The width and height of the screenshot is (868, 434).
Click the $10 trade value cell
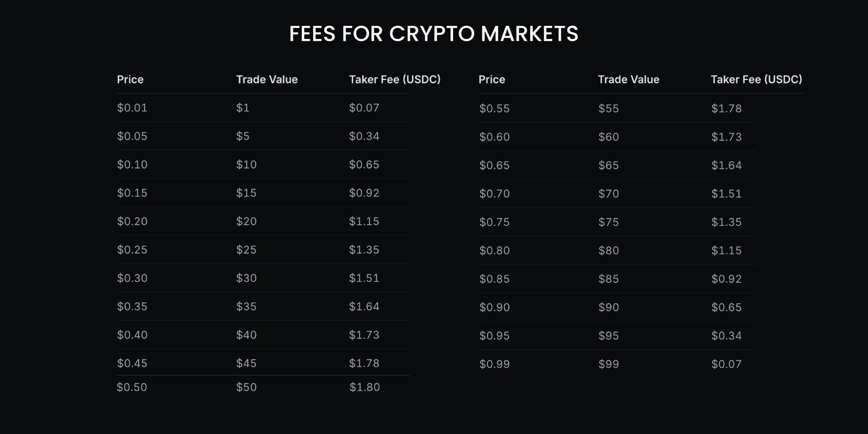click(x=246, y=164)
